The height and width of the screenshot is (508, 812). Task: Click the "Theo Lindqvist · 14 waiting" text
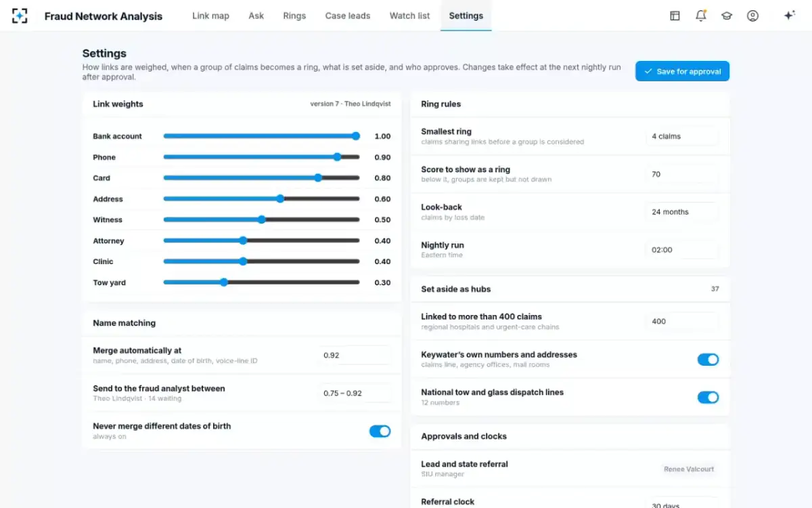137,399
